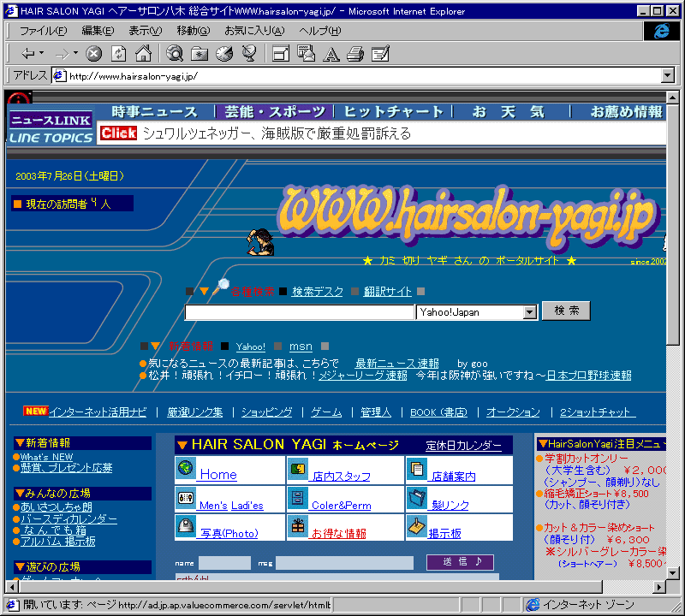Screen dimensions: 685x616
Task: Click the documents icon beside 店舗案内
Action: [x=417, y=469]
